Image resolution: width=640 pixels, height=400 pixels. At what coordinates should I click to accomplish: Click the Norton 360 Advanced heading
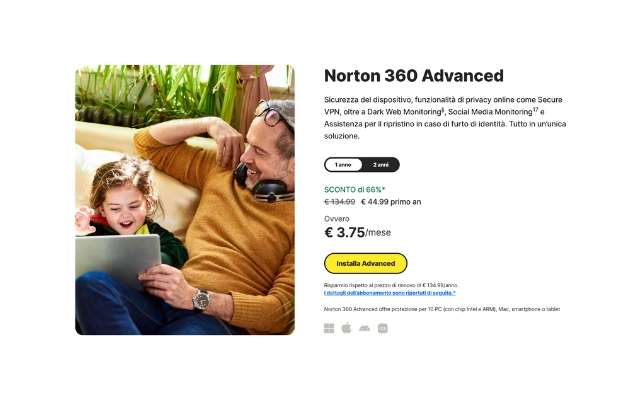(x=414, y=76)
